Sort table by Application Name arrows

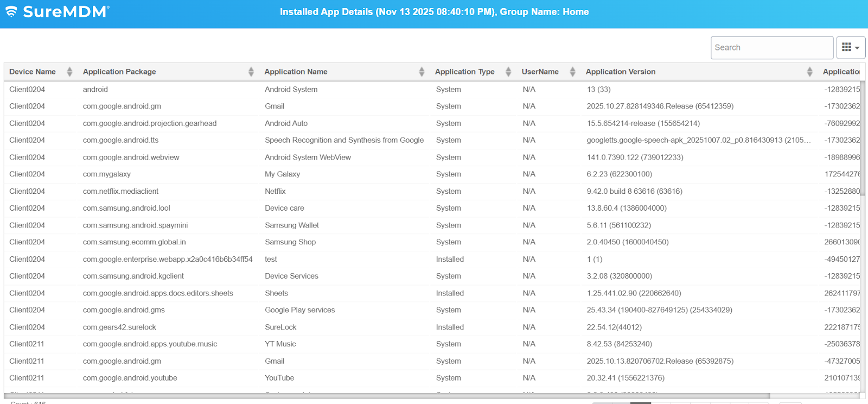[422, 72]
